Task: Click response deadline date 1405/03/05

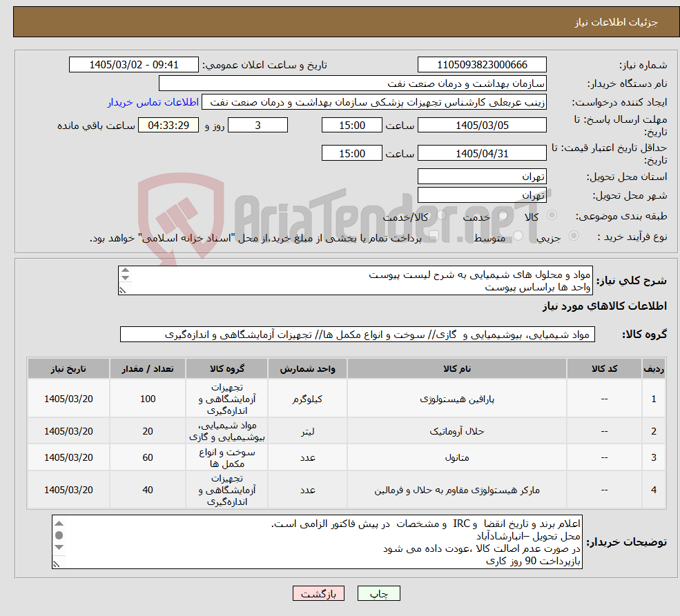Action: click(x=482, y=125)
